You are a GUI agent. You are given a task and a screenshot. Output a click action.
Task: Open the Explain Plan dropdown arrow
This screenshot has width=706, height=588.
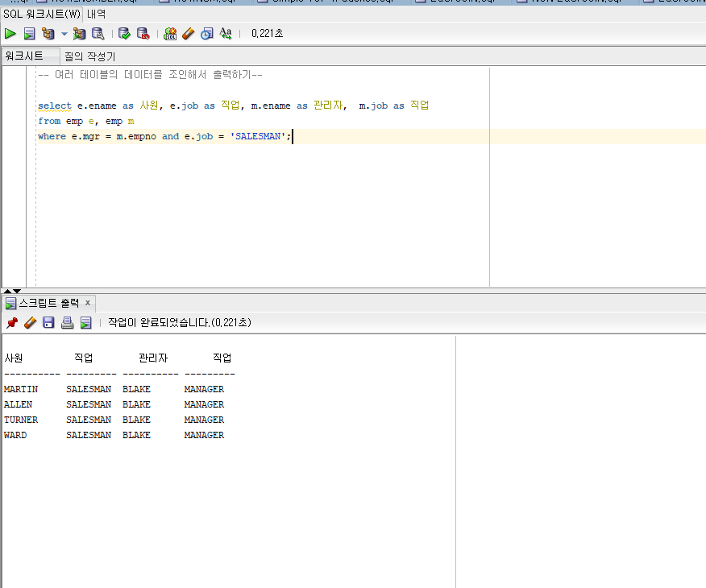click(x=64, y=34)
